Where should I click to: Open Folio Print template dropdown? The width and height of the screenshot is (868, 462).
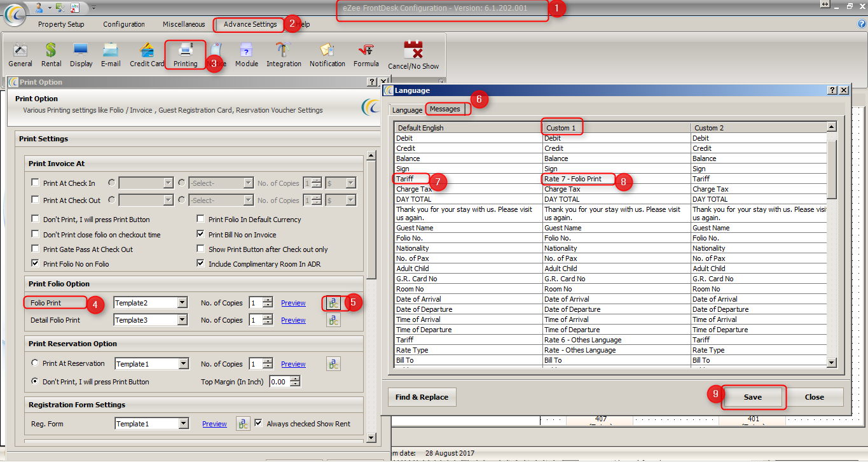tap(183, 303)
